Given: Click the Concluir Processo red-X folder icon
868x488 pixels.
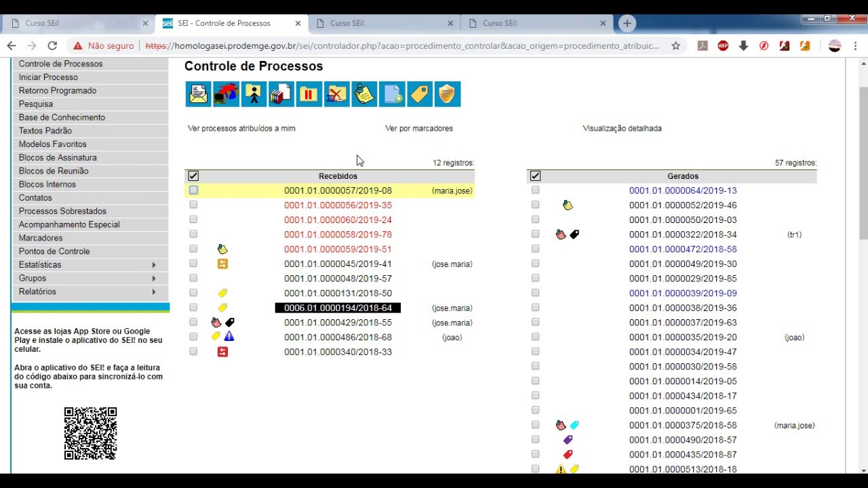Looking at the screenshot, I should pyautogui.click(x=336, y=94).
